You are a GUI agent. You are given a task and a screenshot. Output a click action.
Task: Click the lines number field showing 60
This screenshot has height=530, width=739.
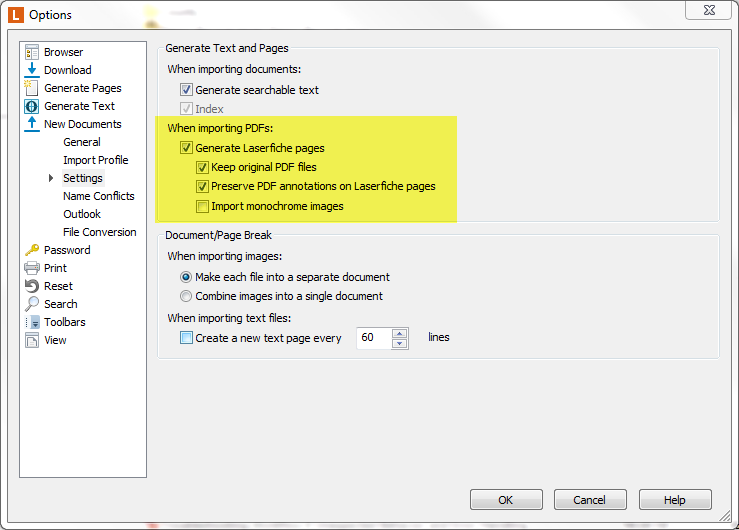[374, 338]
